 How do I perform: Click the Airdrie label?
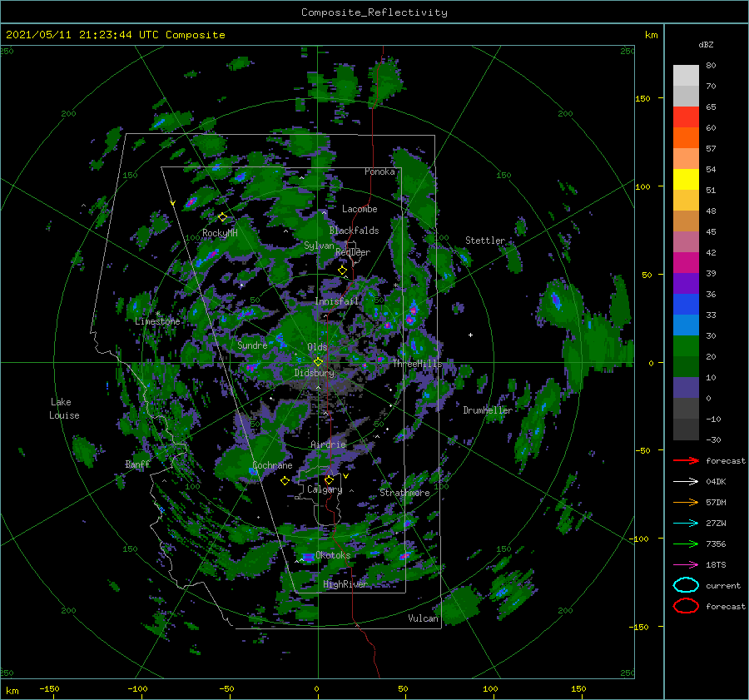pyautogui.click(x=328, y=444)
